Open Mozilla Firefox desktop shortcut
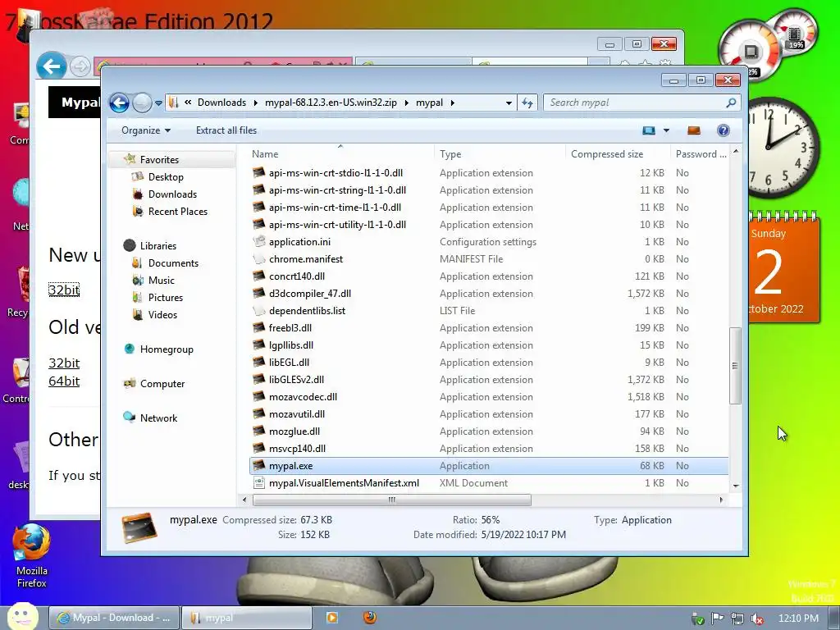This screenshot has height=630, width=840. click(32, 556)
